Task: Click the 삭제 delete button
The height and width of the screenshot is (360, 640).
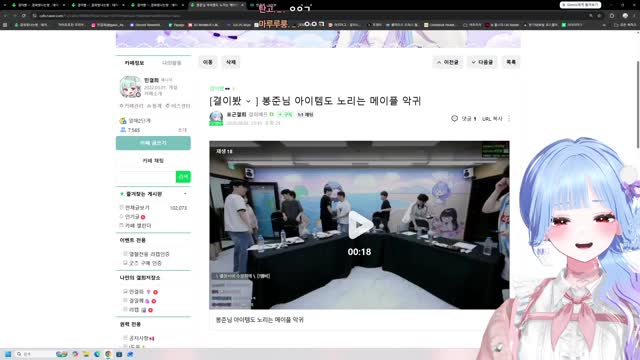Action: tap(231, 62)
